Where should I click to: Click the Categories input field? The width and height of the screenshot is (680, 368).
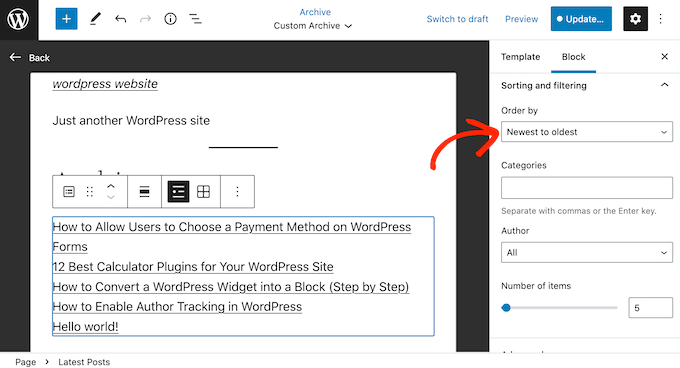[x=587, y=188]
